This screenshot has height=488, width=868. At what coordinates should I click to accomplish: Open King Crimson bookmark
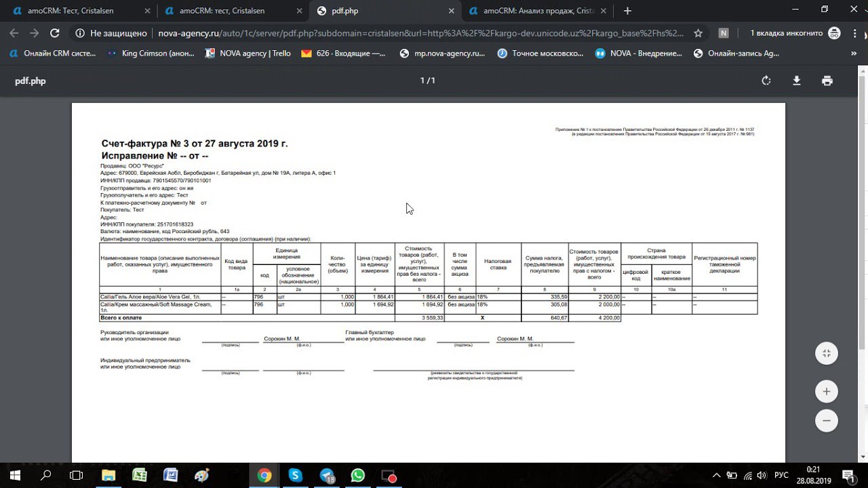coord(151,54)
